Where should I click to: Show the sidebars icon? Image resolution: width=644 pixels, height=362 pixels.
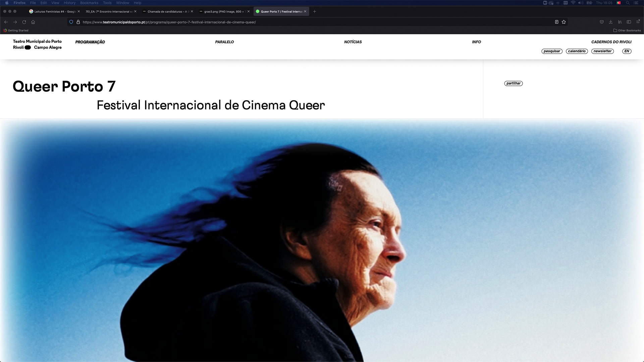[629, 22]
